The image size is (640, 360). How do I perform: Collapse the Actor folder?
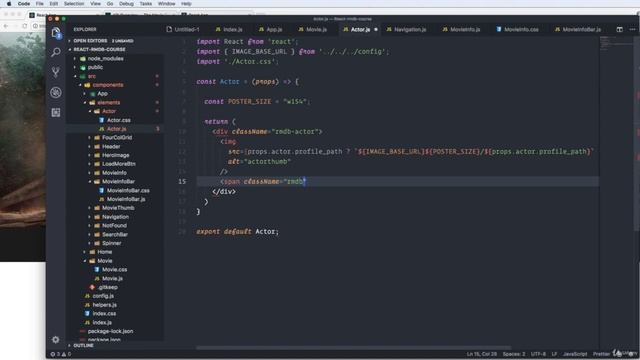(109, 111)
